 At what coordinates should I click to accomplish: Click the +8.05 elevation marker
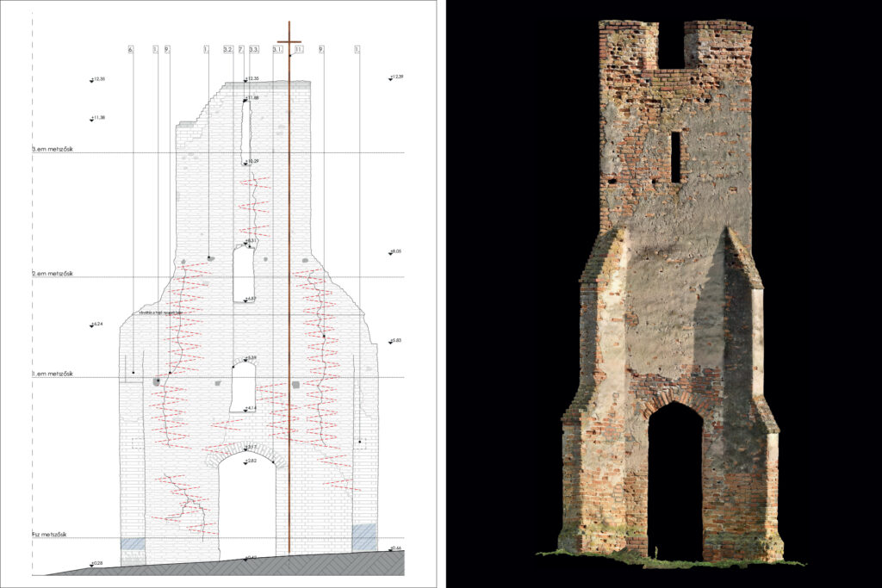pos(395,251)
